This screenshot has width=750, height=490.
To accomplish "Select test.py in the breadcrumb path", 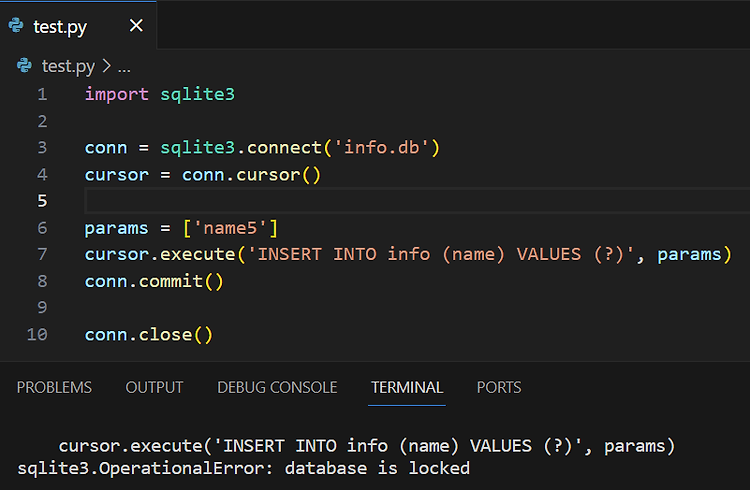I will click(68, 66).
